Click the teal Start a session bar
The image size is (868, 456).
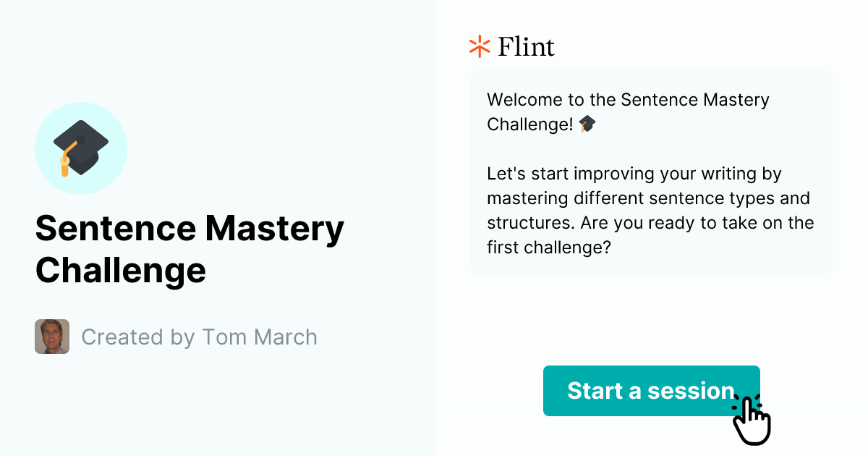click(650, 391)
